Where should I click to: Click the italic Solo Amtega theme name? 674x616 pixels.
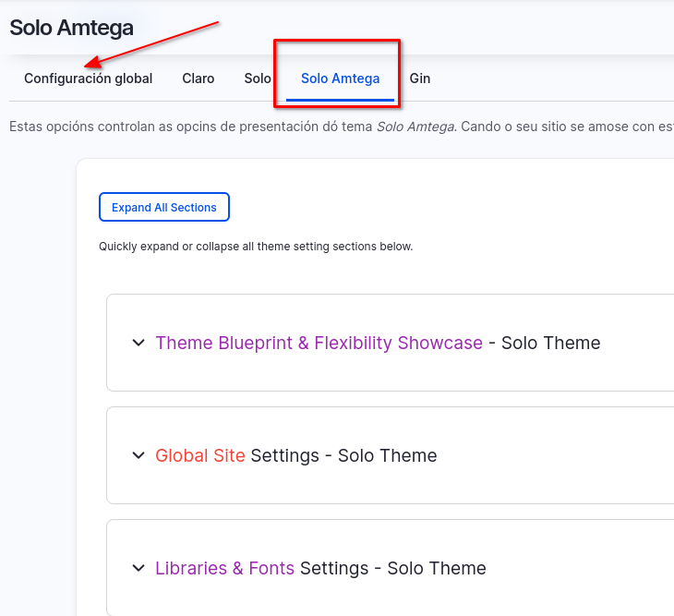(x=415, y=127)
